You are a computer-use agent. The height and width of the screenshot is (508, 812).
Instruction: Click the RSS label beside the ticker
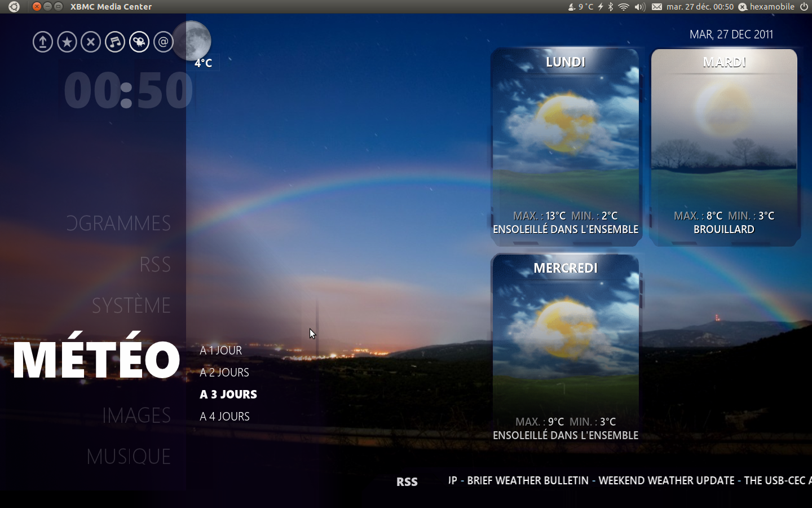[x=407, y=481]
